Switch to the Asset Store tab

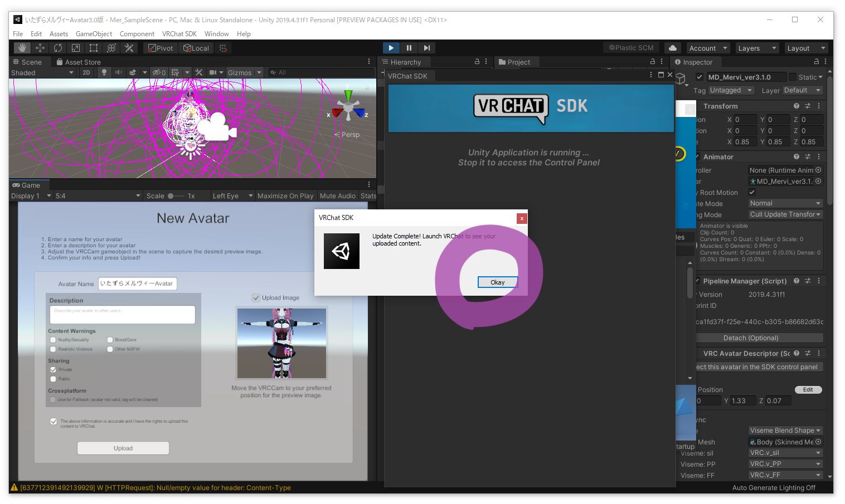point(79,62)
